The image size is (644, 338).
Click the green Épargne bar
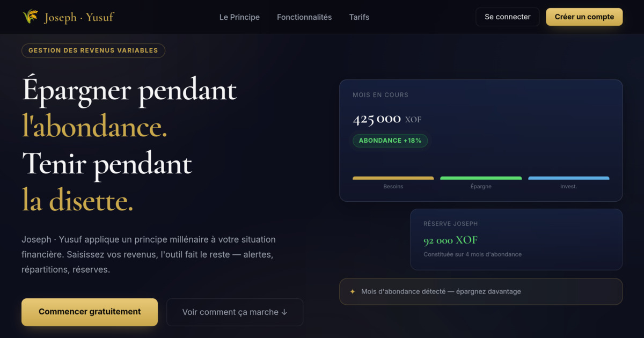click(x=481, y=178)
